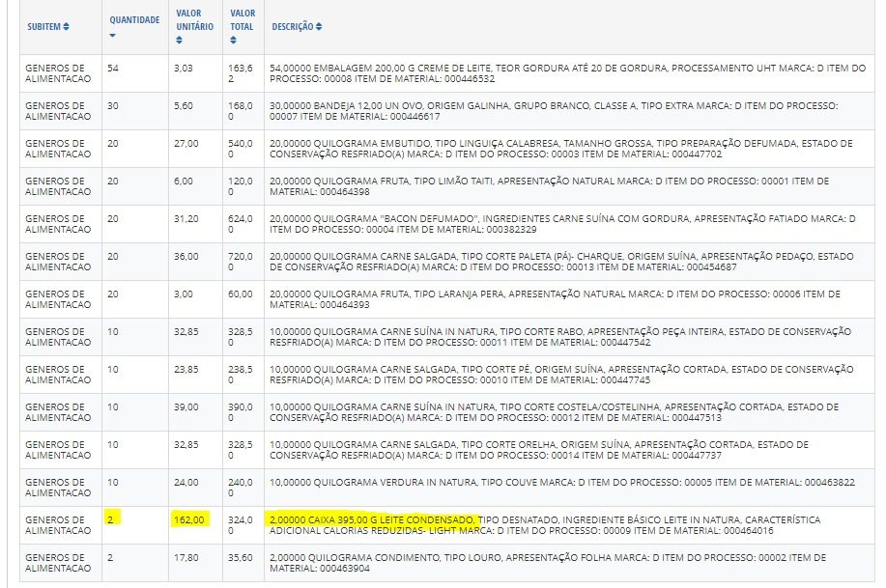This screenshot has width=886, height=588.
Task: Select the highlighted quantity cell showing 2
Action: coord(111,519)
